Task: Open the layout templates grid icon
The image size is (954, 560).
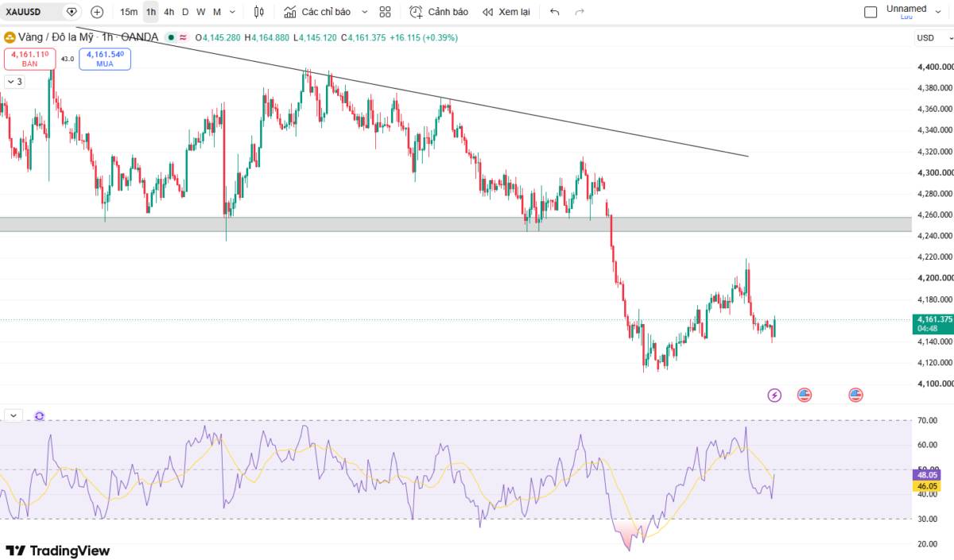Action: (x=385, y=12)
